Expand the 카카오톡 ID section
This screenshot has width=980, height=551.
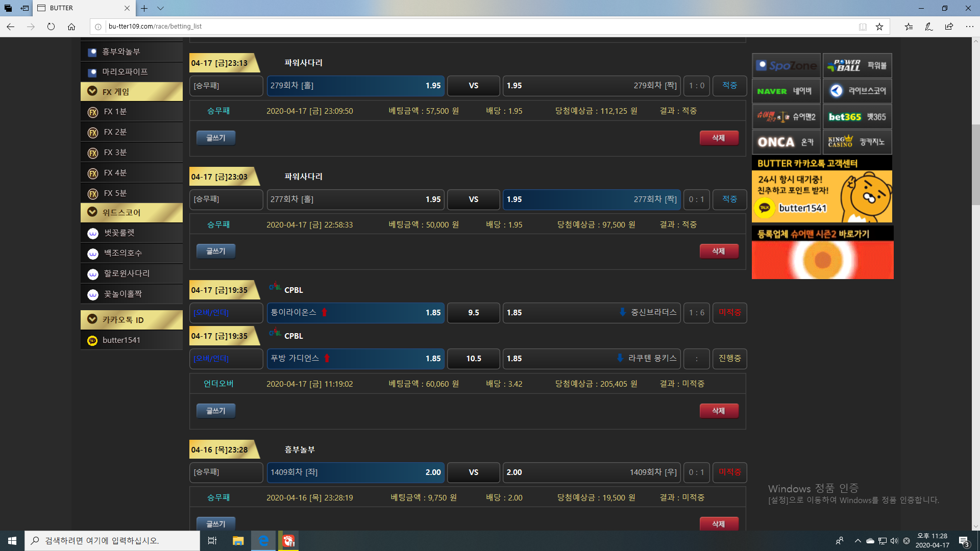coord(132,320)
